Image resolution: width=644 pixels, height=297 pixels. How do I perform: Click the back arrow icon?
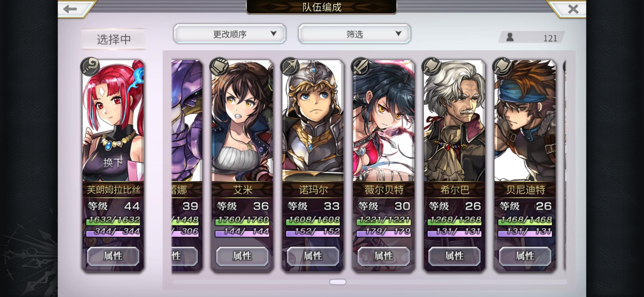pyautogui.click(x=70, y=9)
